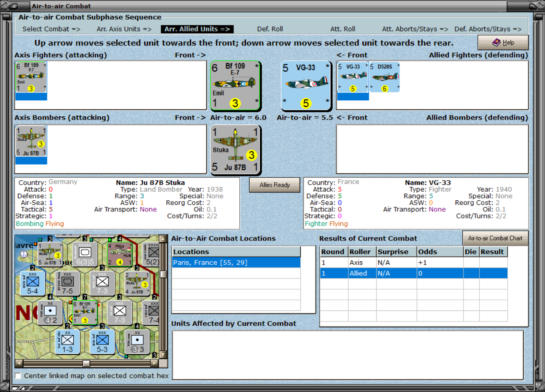Click the +1 odds cell in Axis row
Viewport: 545px width, 392px height.
point(440,263)
